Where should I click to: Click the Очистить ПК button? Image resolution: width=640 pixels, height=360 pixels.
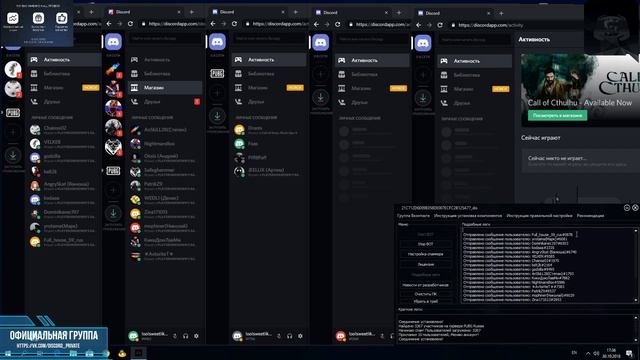(x=426, y=293)
